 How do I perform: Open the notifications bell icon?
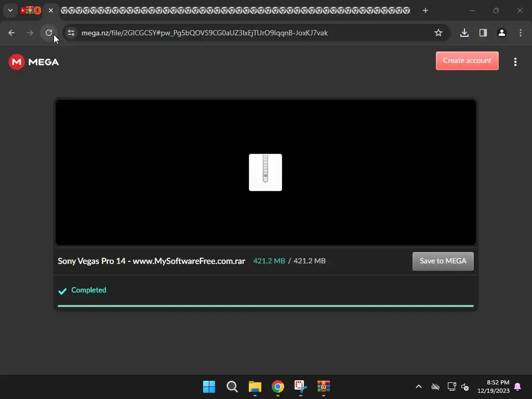518,387
